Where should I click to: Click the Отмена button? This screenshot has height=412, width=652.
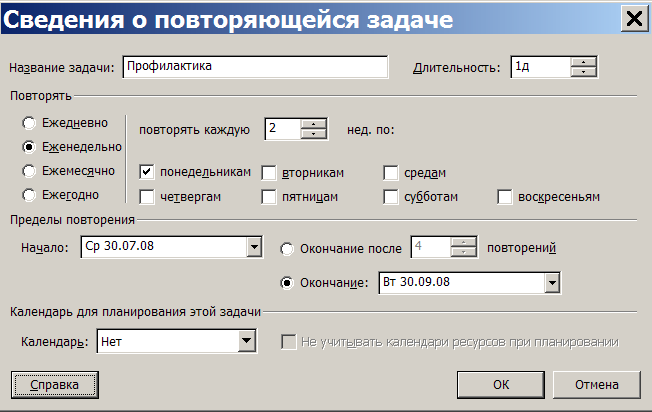click(597, 385)
